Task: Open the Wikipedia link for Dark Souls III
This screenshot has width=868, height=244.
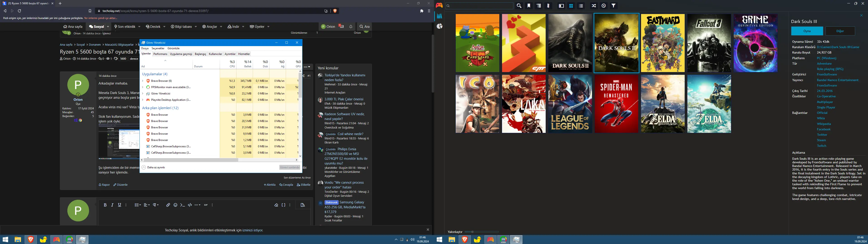Action: coord(824,124)
